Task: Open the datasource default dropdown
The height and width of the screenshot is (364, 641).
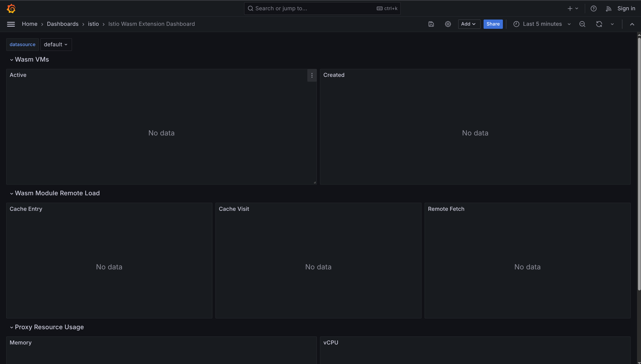Action: 56,44
